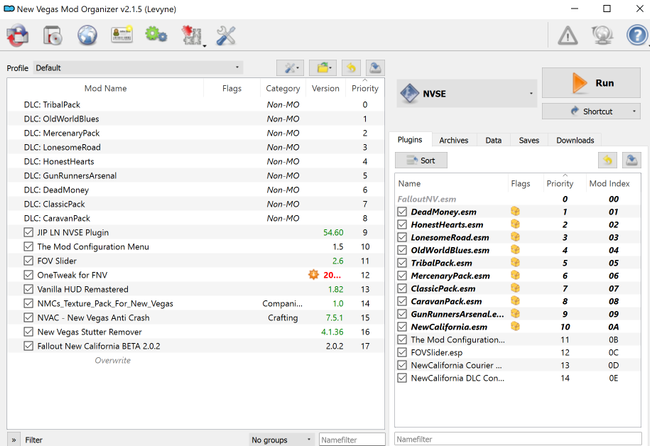Click the ClassicPack.esm archive flag icon
Viewport: 650px width, 446px height.
point(515,288)
